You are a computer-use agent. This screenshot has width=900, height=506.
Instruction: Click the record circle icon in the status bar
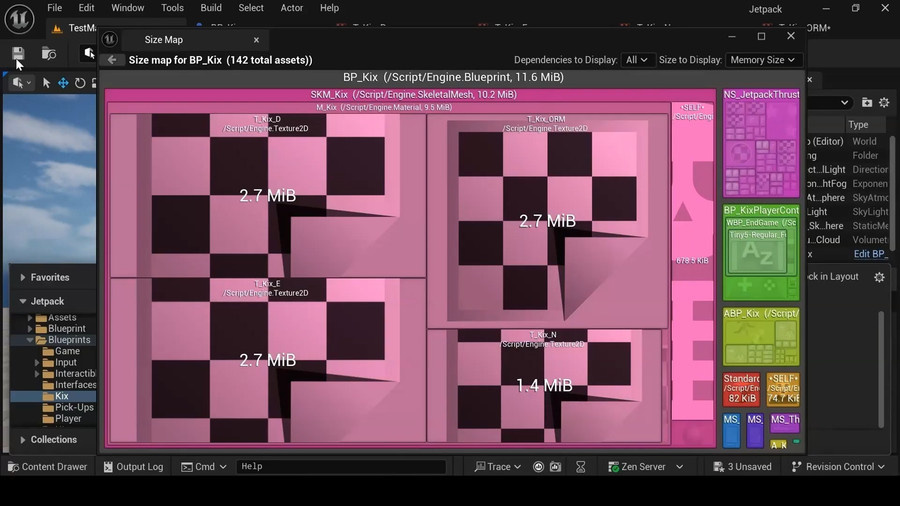coord(538,467)
